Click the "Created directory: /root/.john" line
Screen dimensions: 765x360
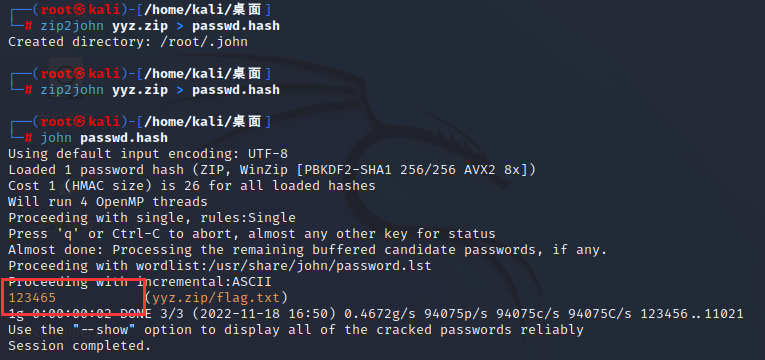click(x=128, y=42)
